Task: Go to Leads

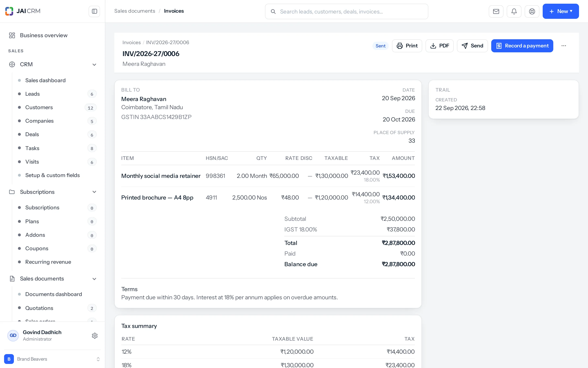Action: [x=32, y=94]
